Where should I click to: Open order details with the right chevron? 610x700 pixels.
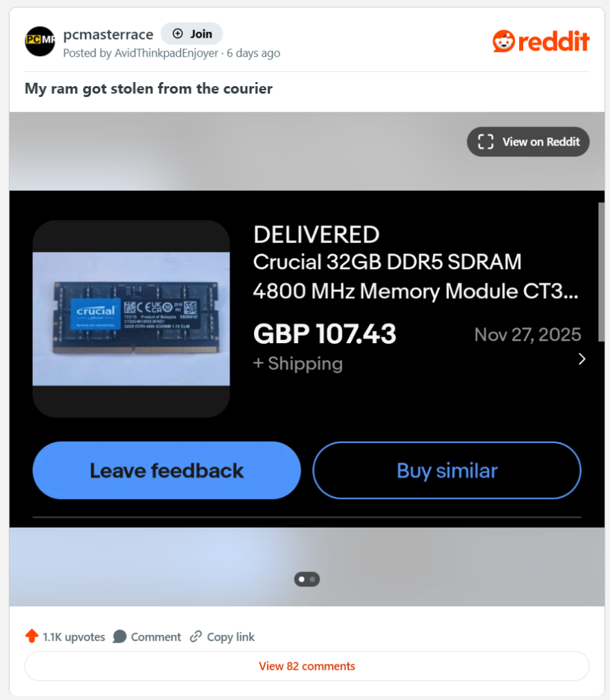[x=582, y=359]
